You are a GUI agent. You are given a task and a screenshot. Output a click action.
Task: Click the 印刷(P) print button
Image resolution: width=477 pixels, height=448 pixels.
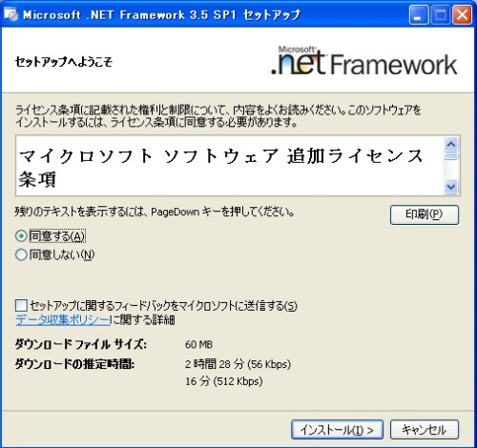point(425,214)
